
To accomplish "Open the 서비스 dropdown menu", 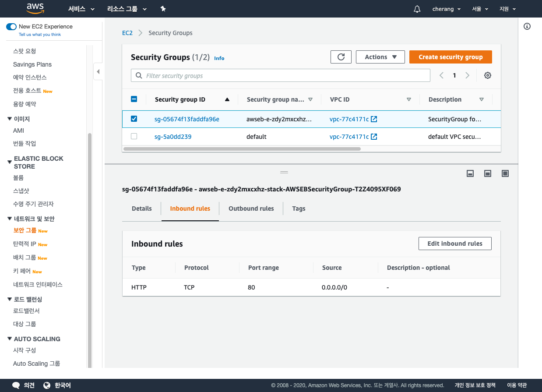I will [x=81, y=9].
